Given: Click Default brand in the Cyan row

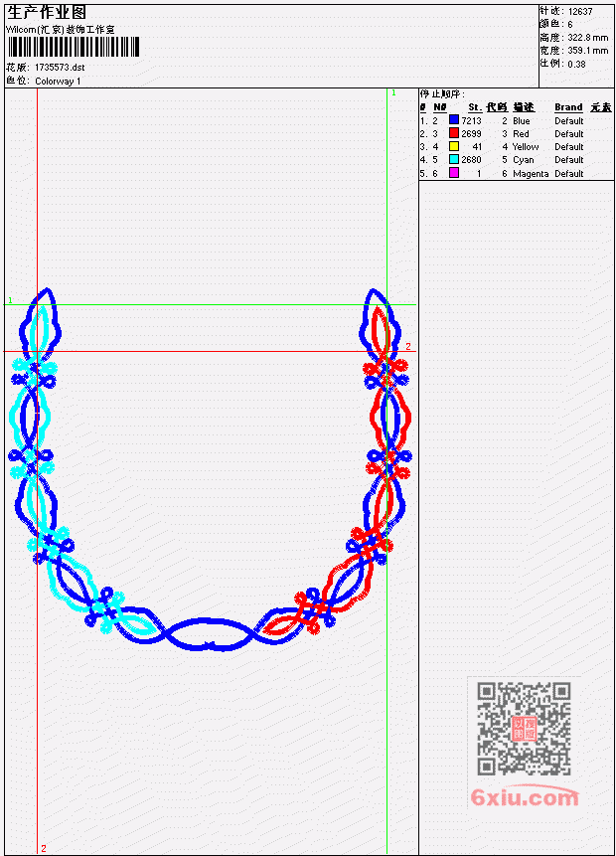Looking at the screenshot, I should 569,160.
